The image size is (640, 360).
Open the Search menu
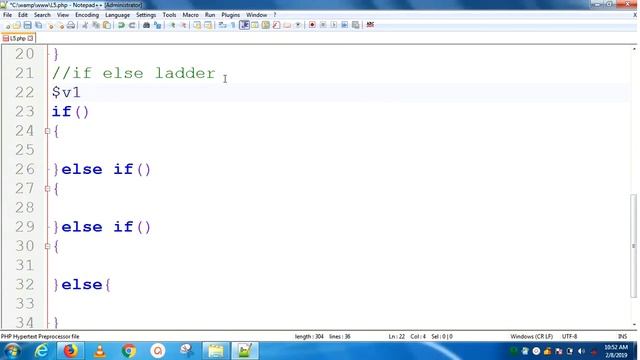pos(42,15)
